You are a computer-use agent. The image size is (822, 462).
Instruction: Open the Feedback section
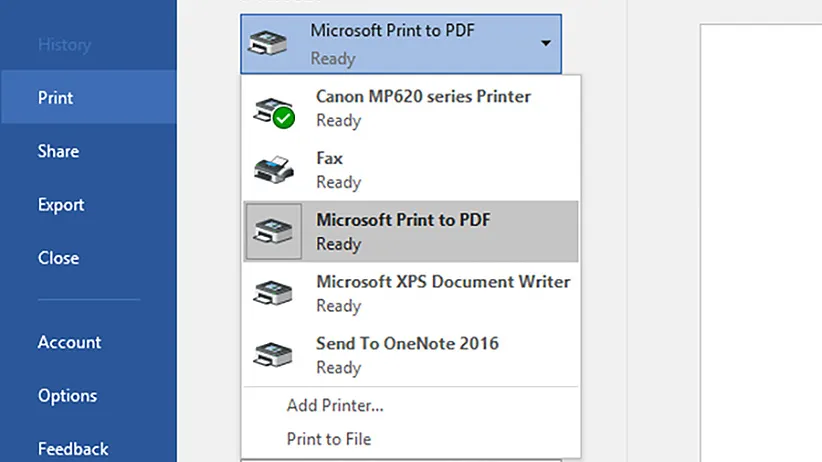(x=73, y=449)
